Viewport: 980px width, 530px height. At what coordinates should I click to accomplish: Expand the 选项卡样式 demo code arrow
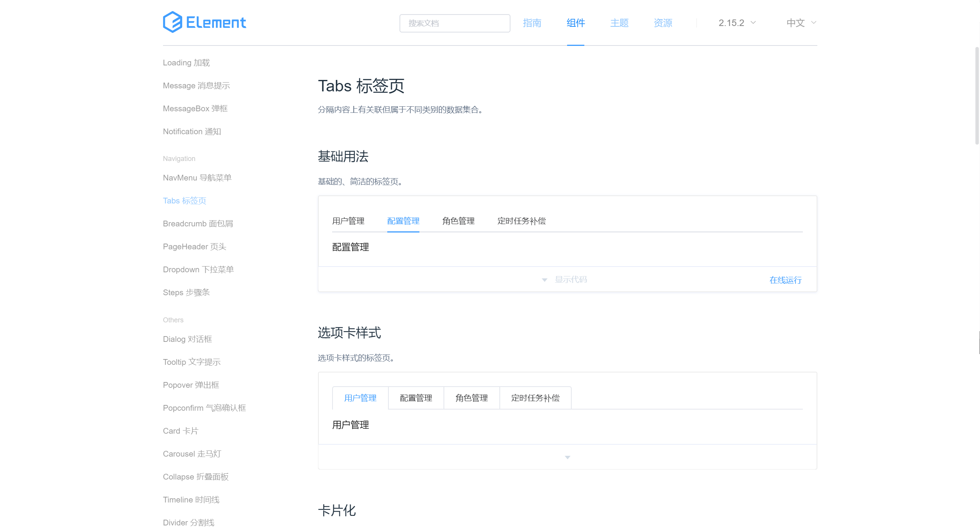(567, 457)
